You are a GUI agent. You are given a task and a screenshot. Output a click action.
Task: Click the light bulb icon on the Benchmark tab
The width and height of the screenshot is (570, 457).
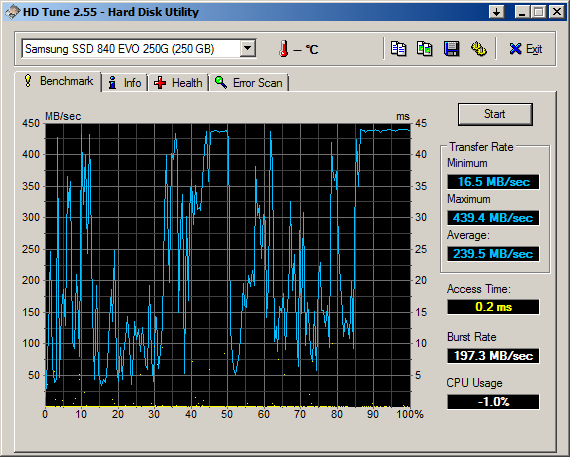point(28,81)
